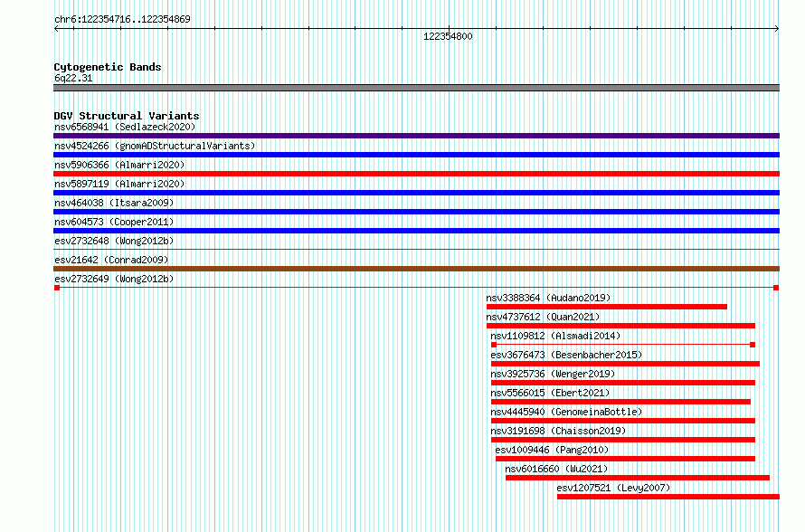805x532 pixels.
Task: Click the red bar under esv1009446 (Pang2010)
Action: (625, 459)
